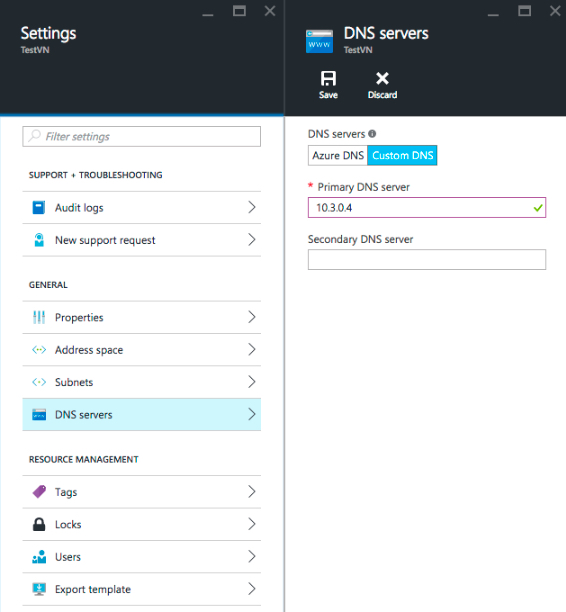Viewport: 566px width, 612px height.
Task: Click the Export template download icon
Action: tap(39, 589)
